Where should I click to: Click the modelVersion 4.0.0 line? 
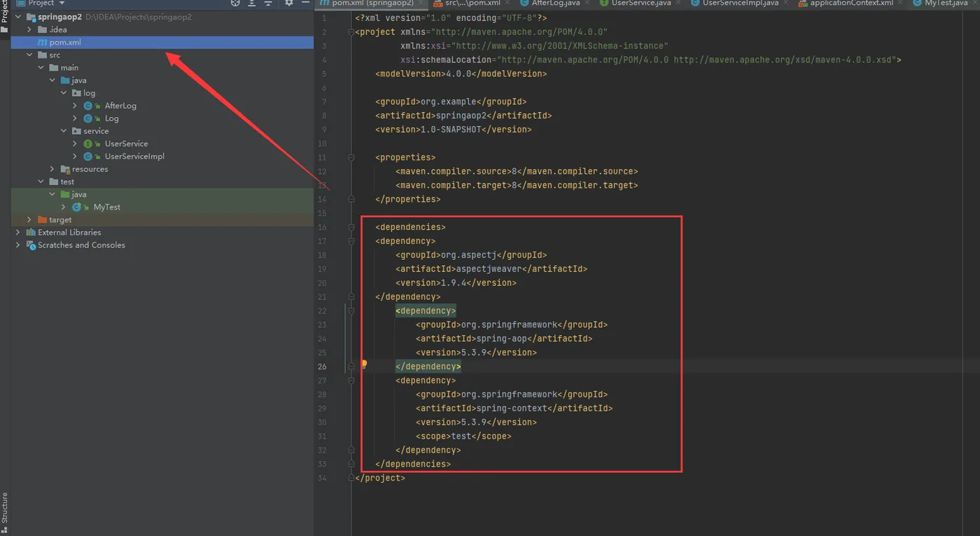[461, 74]
